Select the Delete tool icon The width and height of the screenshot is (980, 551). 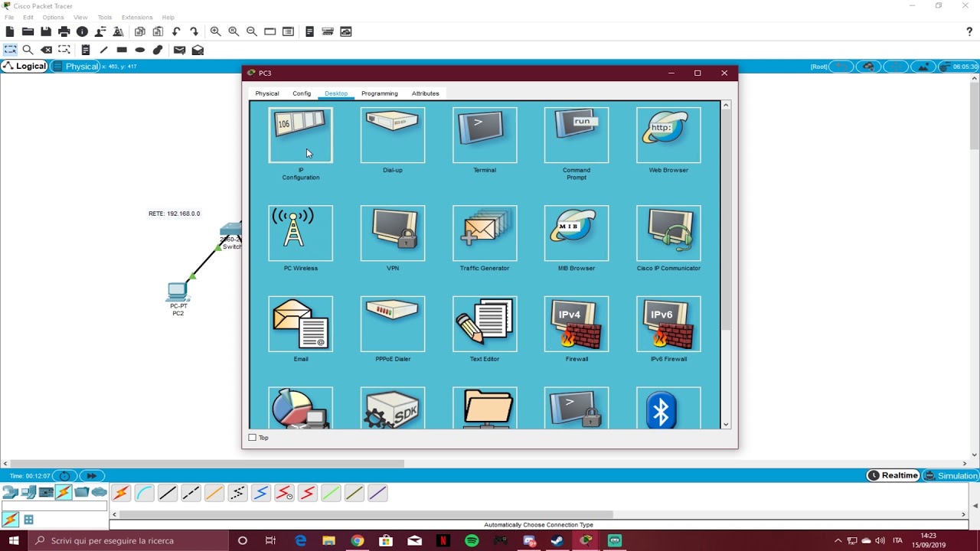[x=47, y=50]
